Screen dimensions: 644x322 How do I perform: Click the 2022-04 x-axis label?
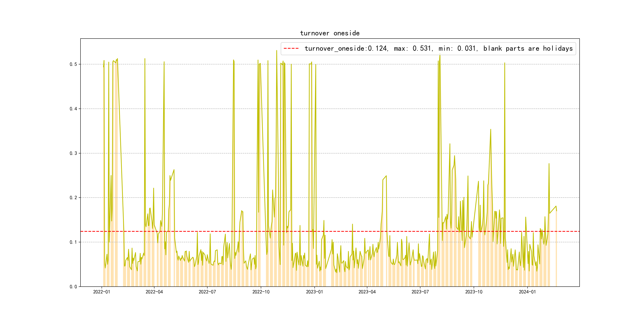(154, 292)
